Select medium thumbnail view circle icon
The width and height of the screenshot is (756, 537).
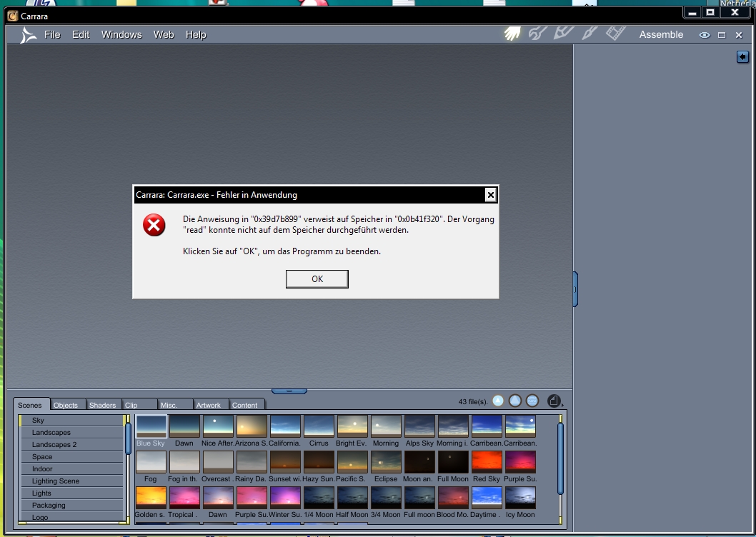coord(515,401)
